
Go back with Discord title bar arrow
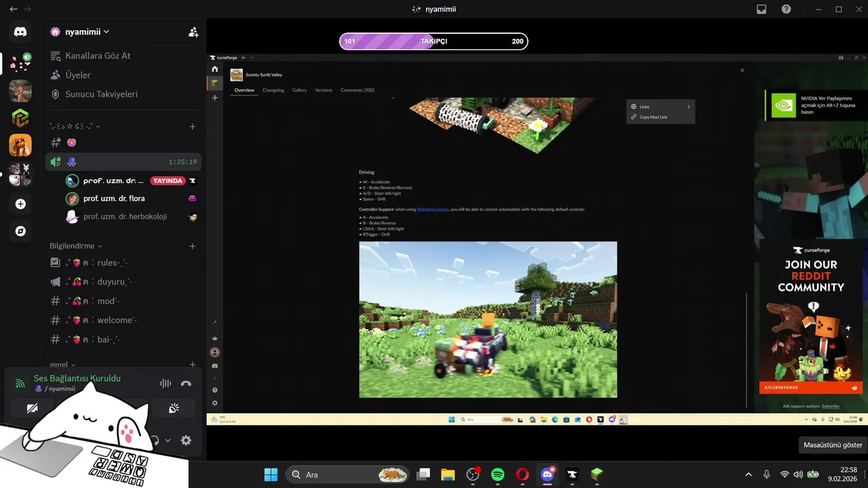coord(13,9)
